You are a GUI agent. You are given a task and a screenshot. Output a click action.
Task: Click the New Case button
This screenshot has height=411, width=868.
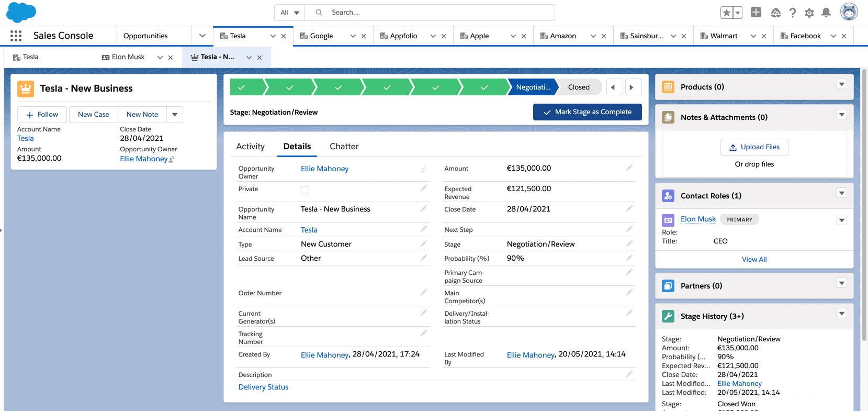(x=93, y=115)
